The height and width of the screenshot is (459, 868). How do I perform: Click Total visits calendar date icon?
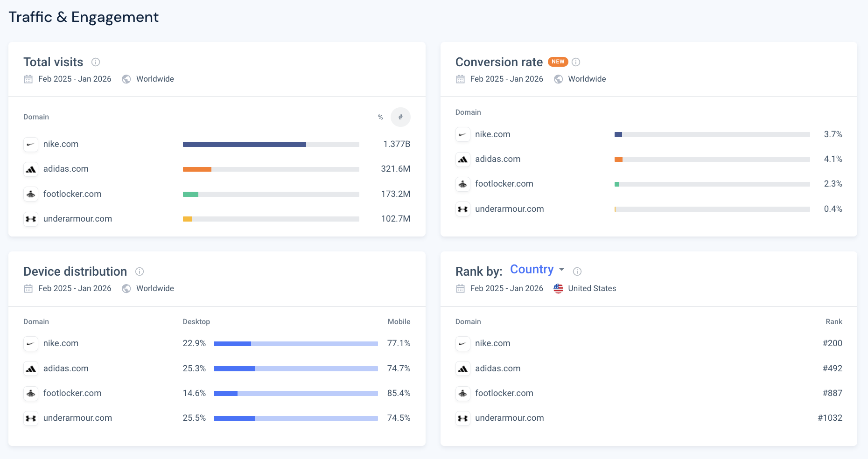point(28,79)
